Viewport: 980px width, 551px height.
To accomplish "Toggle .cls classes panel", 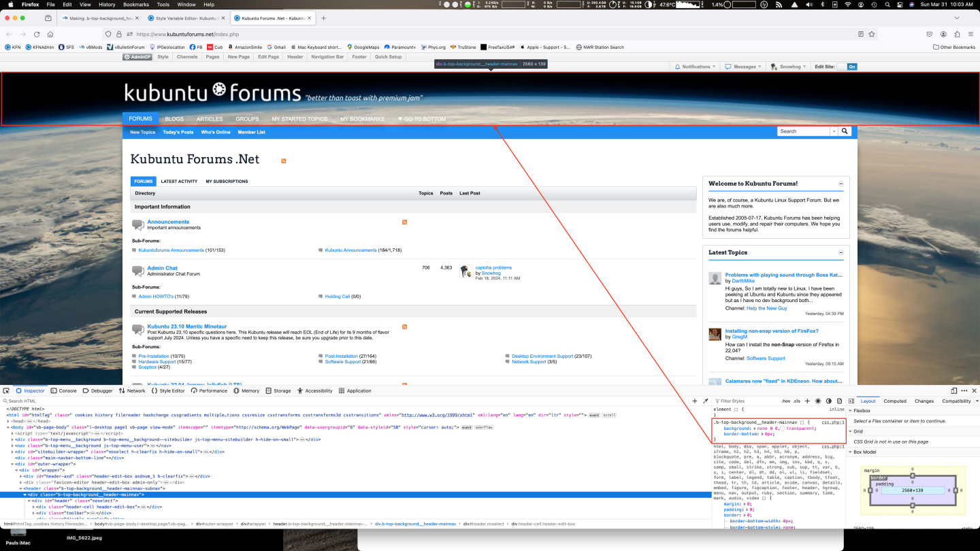I will pos(797,401).
